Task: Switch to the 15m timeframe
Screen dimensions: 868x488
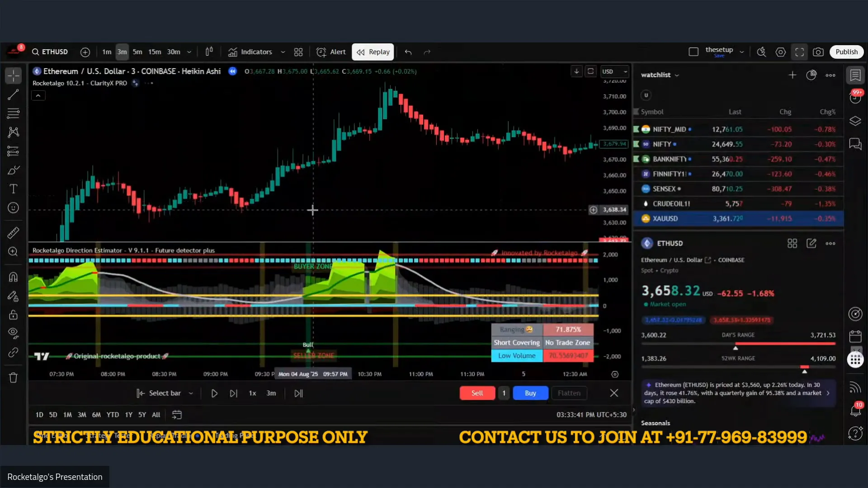Action: tap(155, 52)
